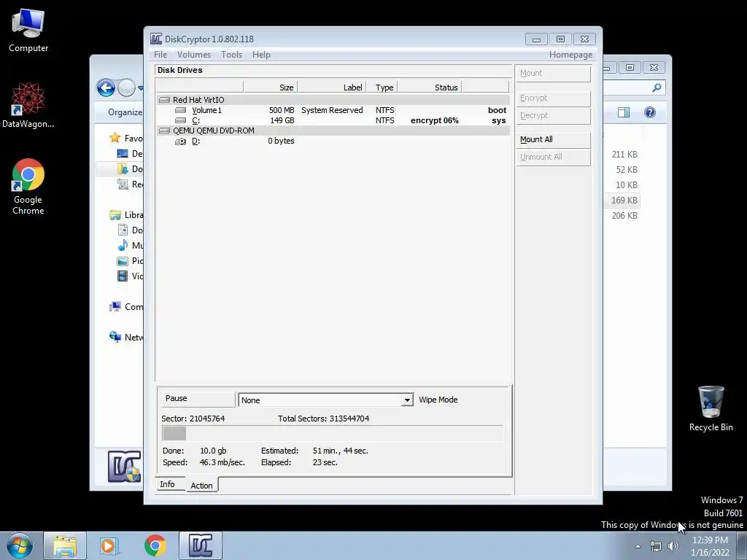Click the Red Hat VirtIO disk icon

tap(164, 100)
